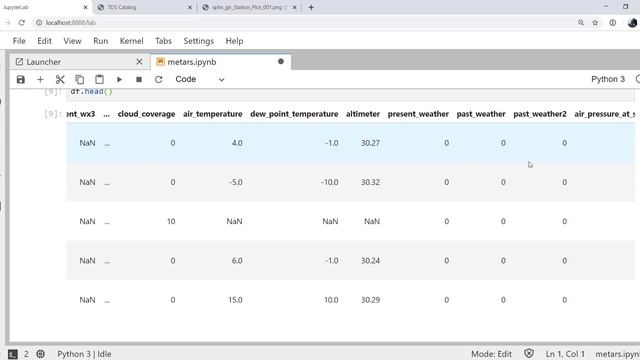Paste cells from clipboard icon
This screenshot has width=640, height=360.
pos(99,80)
